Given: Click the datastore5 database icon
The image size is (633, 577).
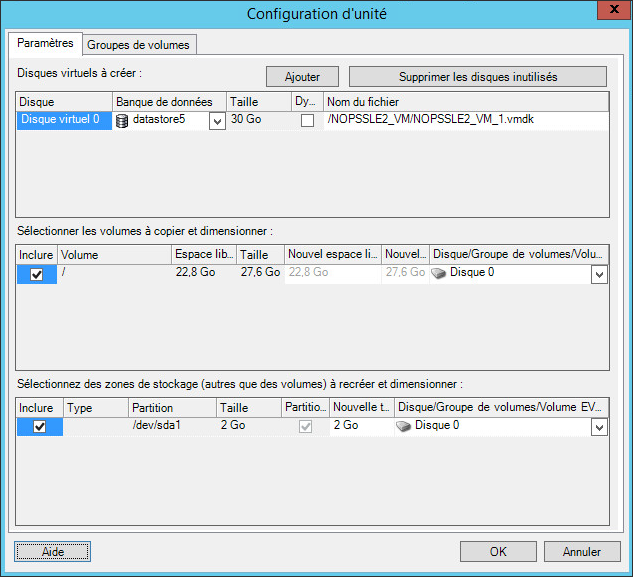Looking at the screenshot, I should click(x=123, y=121).
